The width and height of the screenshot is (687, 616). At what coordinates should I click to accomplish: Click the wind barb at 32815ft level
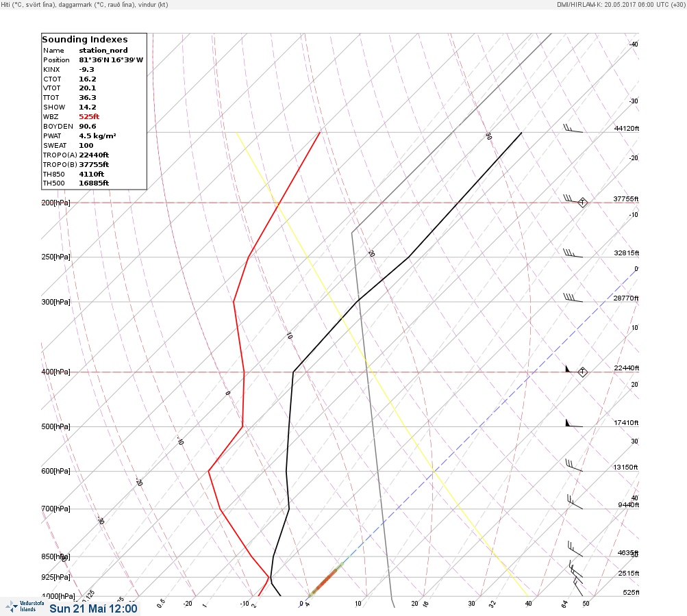pos(573,253)
